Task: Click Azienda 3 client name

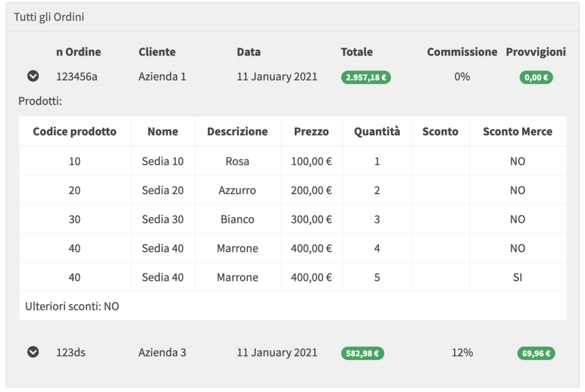Action: [162, 353]
